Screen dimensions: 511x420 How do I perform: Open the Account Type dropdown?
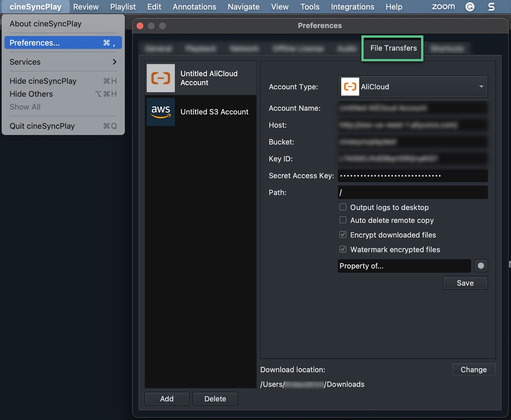point(413,87)
